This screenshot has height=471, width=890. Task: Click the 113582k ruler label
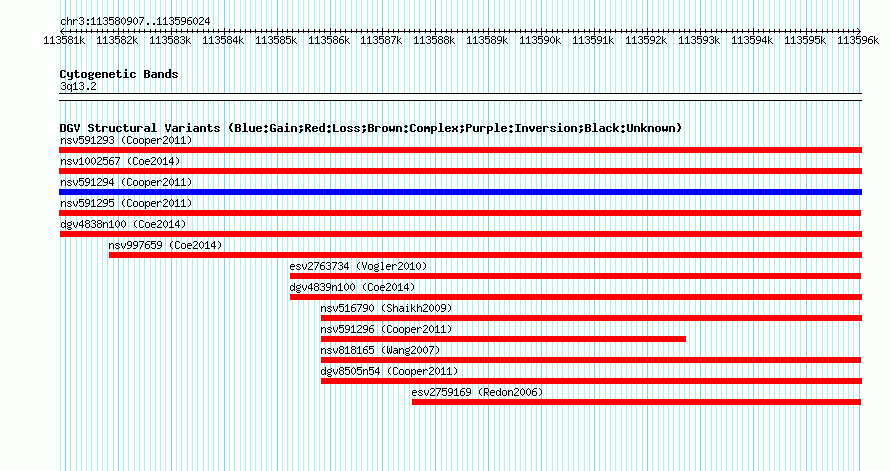[x=117, y=40]
